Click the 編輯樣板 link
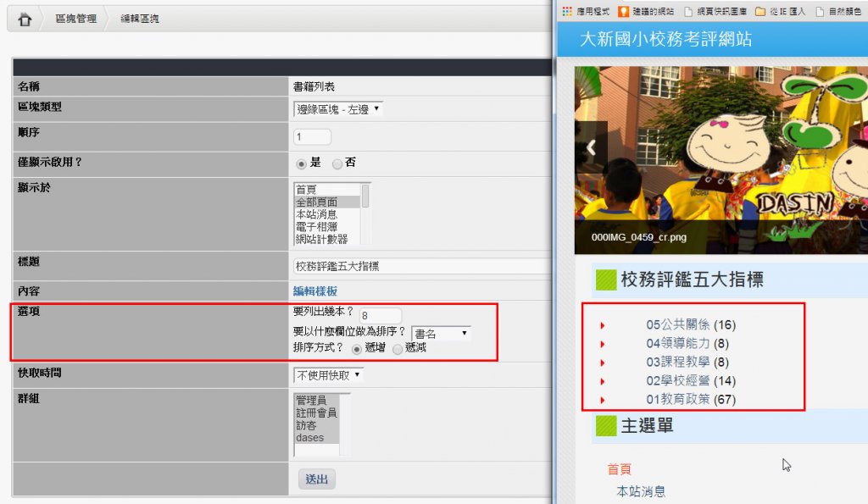Viewport: 868px width, 504px height. tap(314, 291)
